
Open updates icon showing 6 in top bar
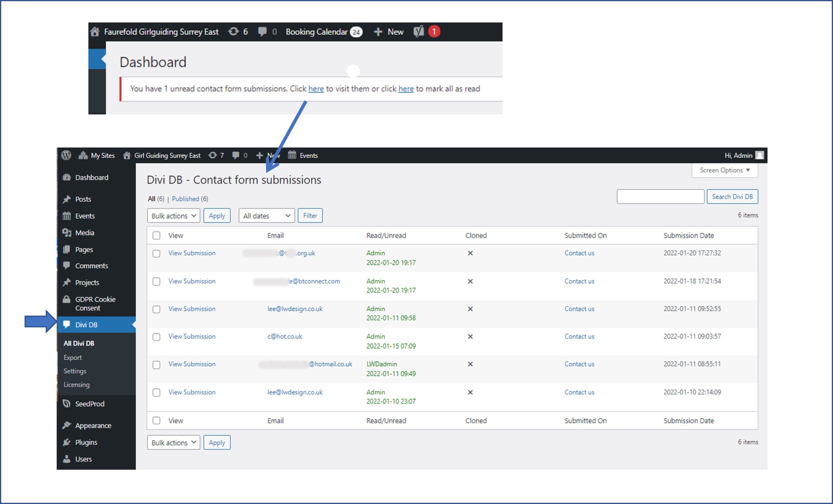click(x=233, y=32)
